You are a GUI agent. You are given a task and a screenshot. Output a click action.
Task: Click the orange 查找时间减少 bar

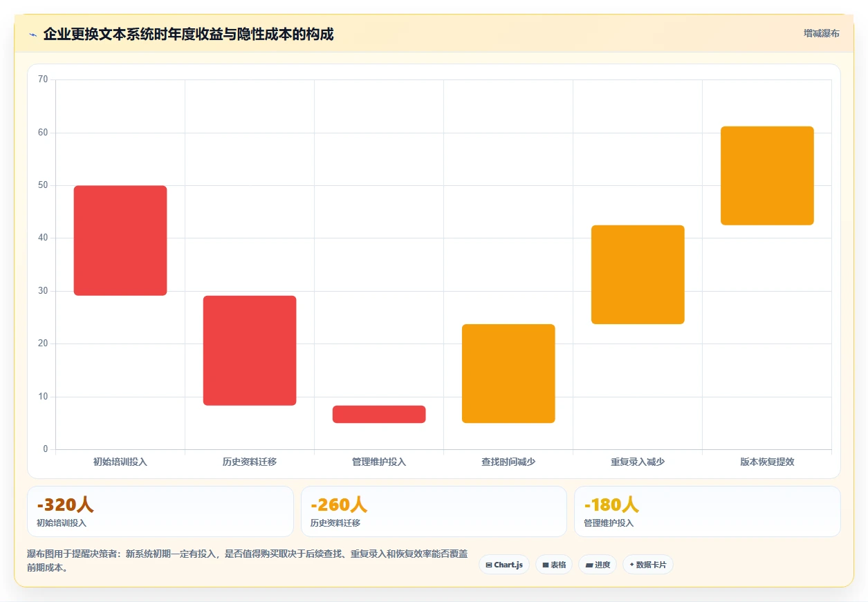508,373
